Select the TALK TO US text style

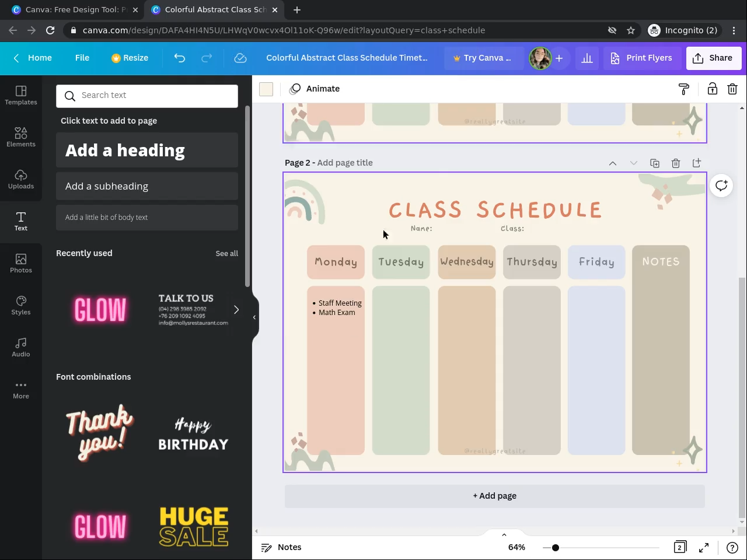[x=193, y=310]
